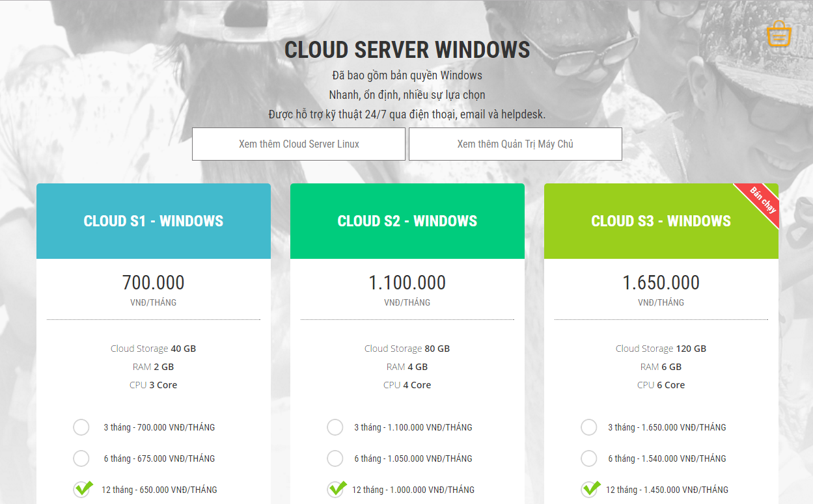Click Cloud Storage 40 GB text
The height and width of the screenshot is (504, 813).
point(154,349)
